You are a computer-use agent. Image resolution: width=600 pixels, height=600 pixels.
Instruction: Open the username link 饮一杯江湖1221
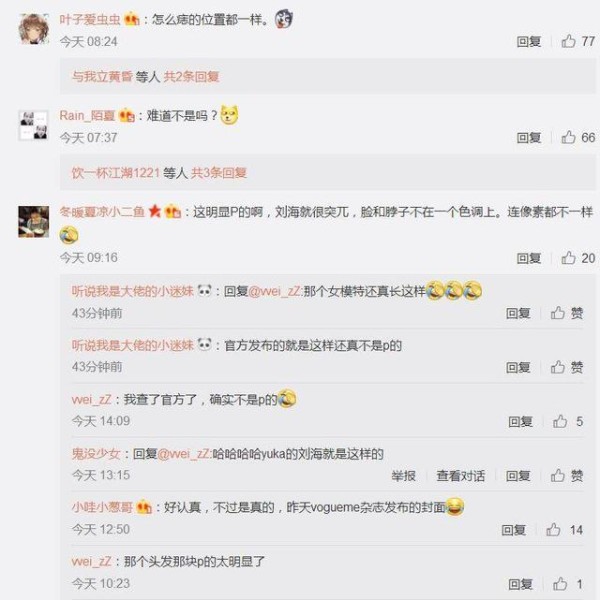[x=116, y=173]
